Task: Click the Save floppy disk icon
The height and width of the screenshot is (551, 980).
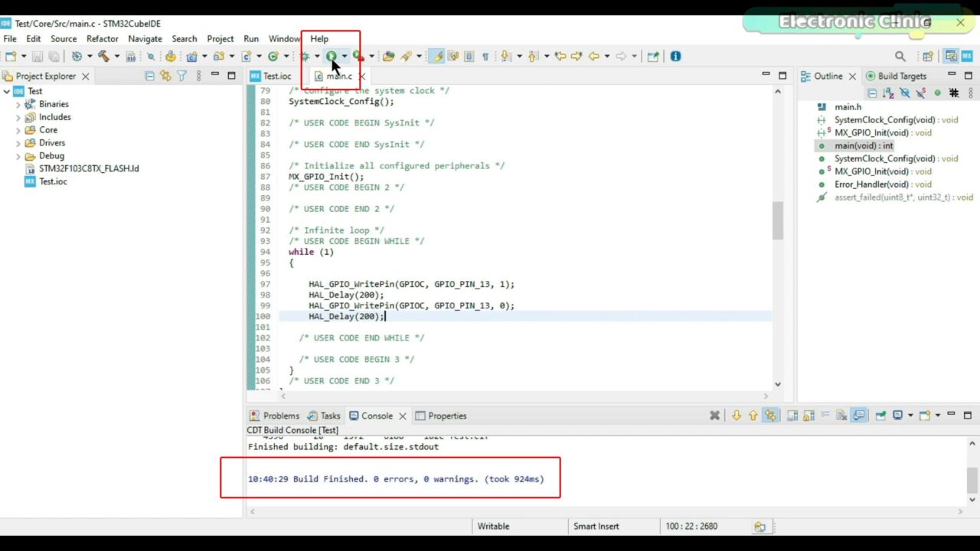Action: 37,56
